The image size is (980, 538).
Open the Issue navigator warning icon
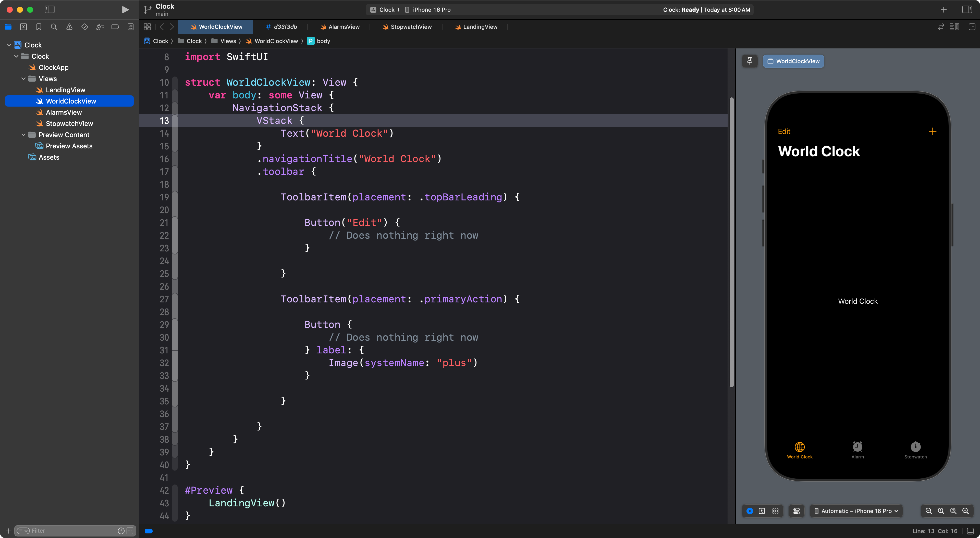pos(69,27)
